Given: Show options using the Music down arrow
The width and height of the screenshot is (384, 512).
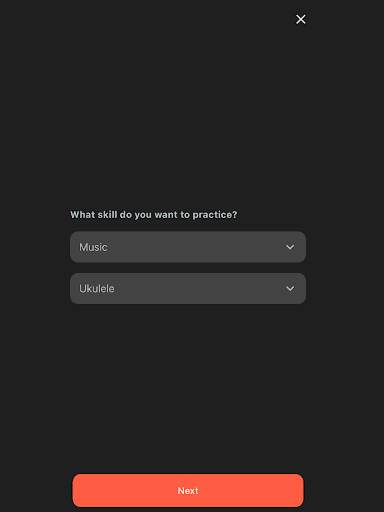Looking at the screenshot, I should [290, 247].
